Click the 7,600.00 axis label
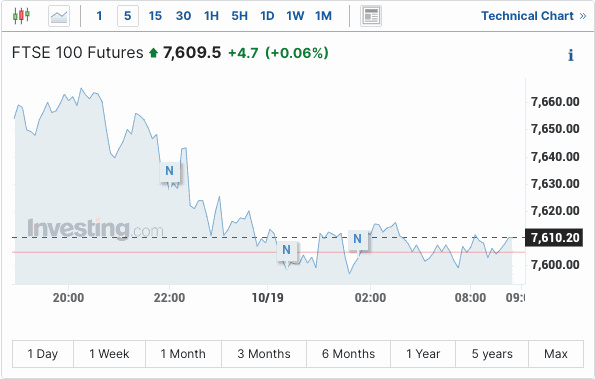This screenshot has width=595, height=379. (555, 264)
